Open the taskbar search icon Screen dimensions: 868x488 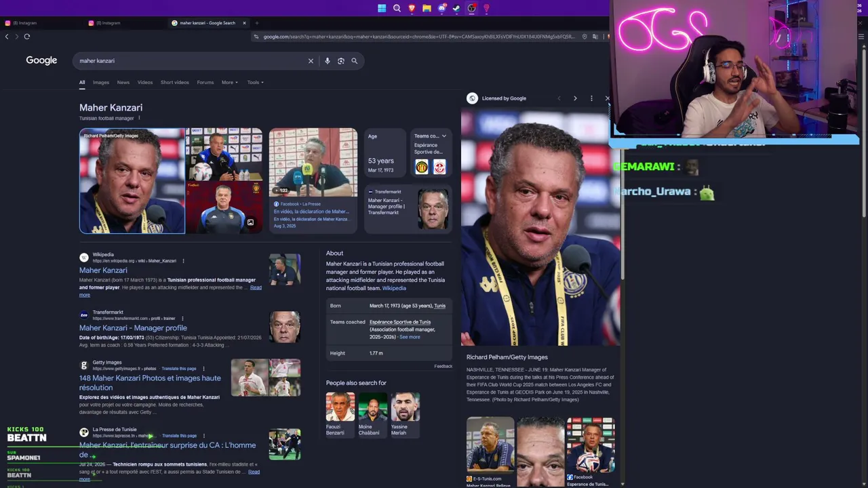click(x=397, y=8)
